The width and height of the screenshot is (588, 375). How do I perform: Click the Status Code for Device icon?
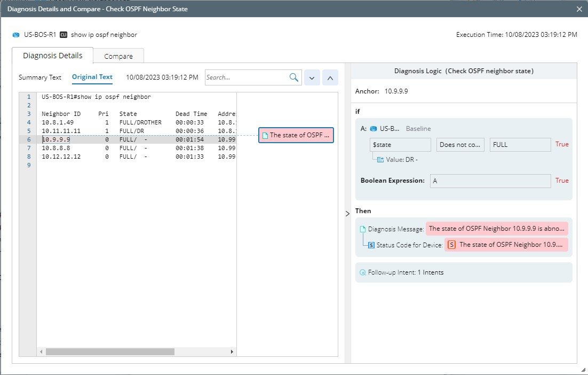371,245
